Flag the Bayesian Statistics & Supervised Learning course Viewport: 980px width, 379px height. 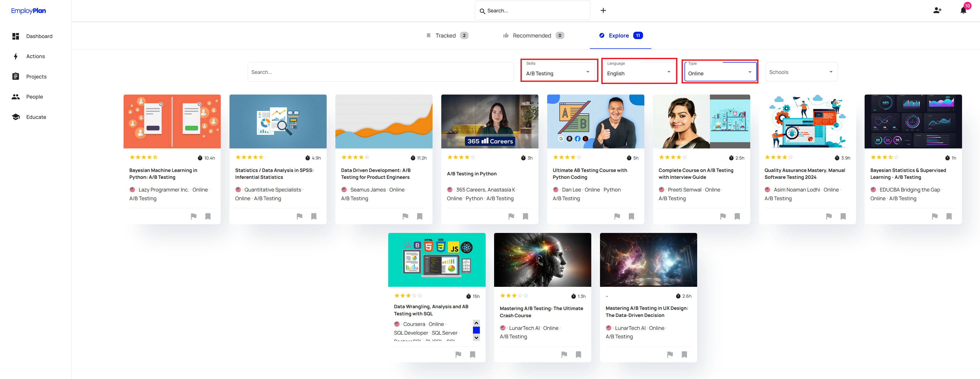935,217
